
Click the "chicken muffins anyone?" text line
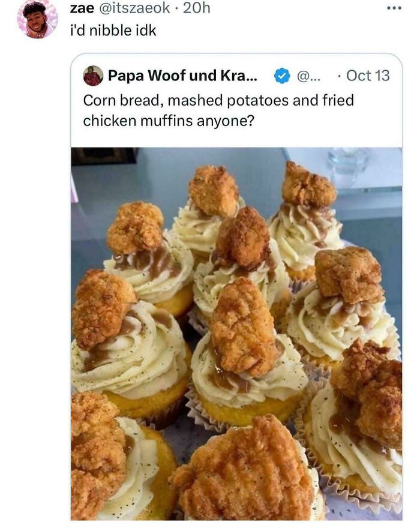(x=169, y=120)
